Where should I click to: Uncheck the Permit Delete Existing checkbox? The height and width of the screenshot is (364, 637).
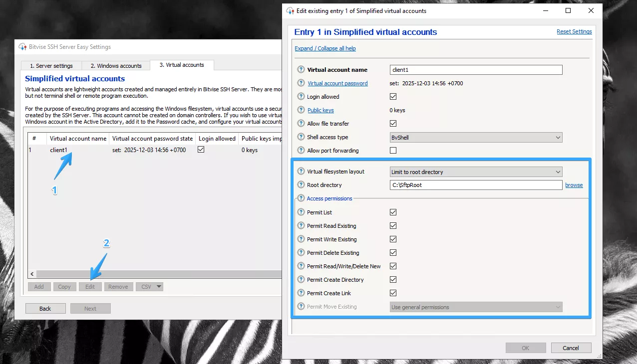tap(393, 253)
